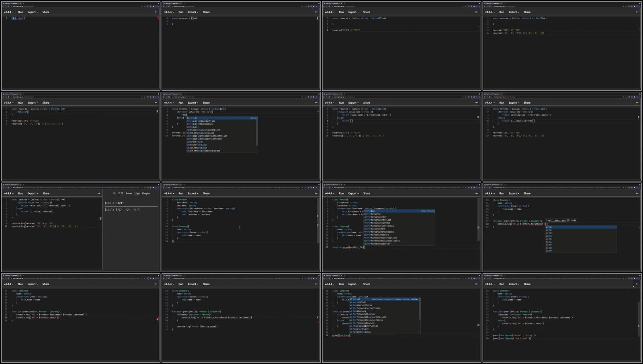Click the sidebar collapse arrow beside the JS tab
The width and height of the screenshot is (643, 364).
(x=99, y=193)
